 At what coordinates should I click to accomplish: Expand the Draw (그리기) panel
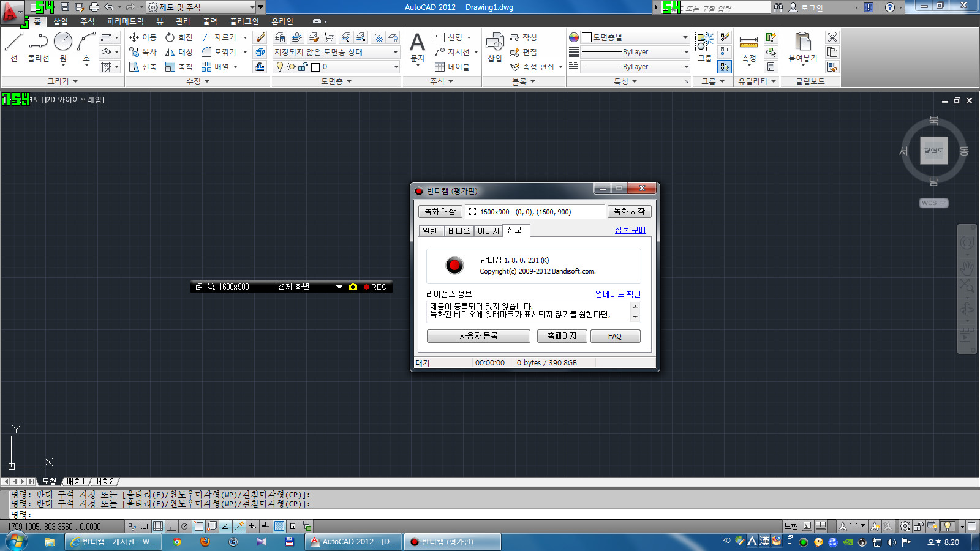pos(62,81)
